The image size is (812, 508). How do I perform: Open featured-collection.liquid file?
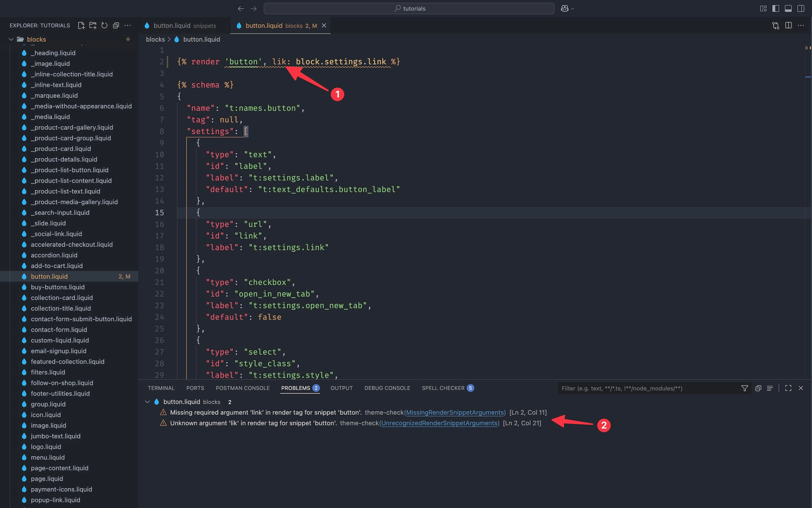67,362
